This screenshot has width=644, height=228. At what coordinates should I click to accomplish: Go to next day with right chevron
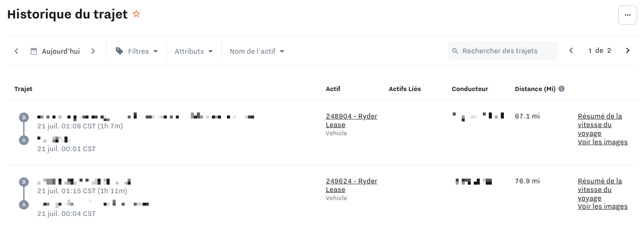click(x=93, y=51)
